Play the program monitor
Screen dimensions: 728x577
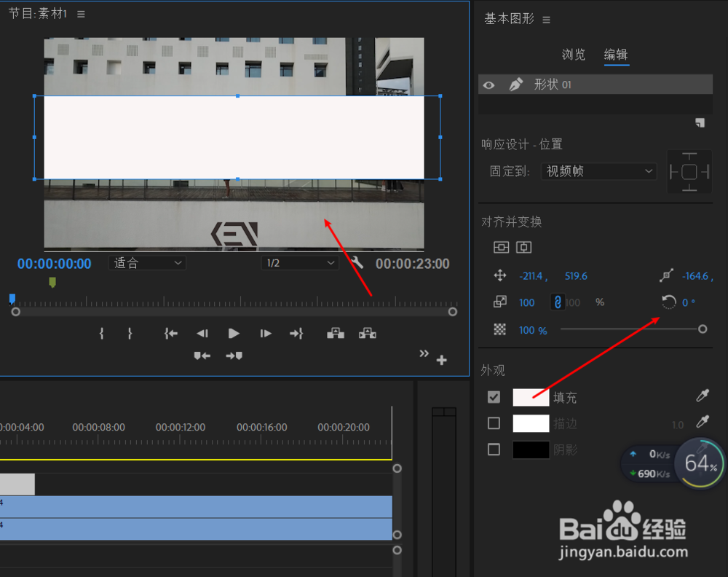click(234, 333)
